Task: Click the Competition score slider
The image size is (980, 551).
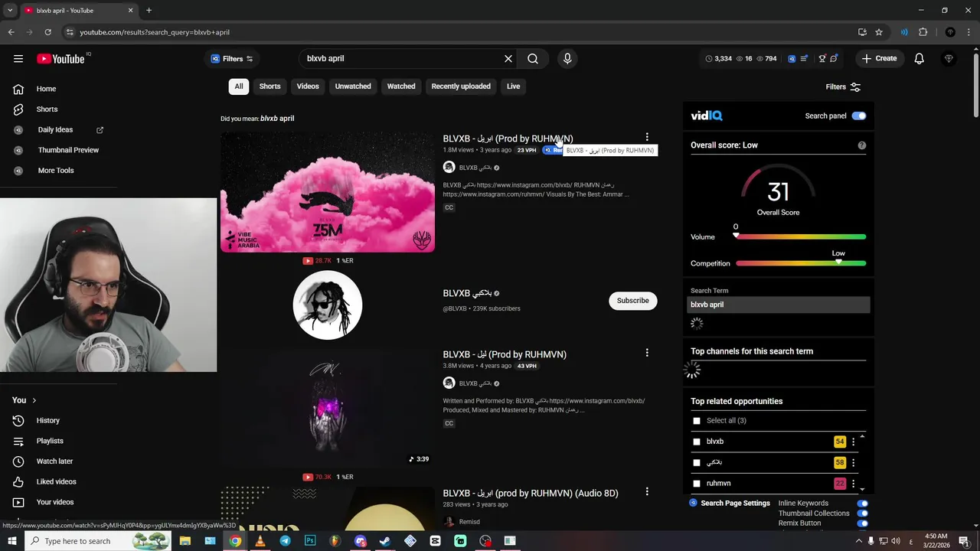Action: point(801,263)
